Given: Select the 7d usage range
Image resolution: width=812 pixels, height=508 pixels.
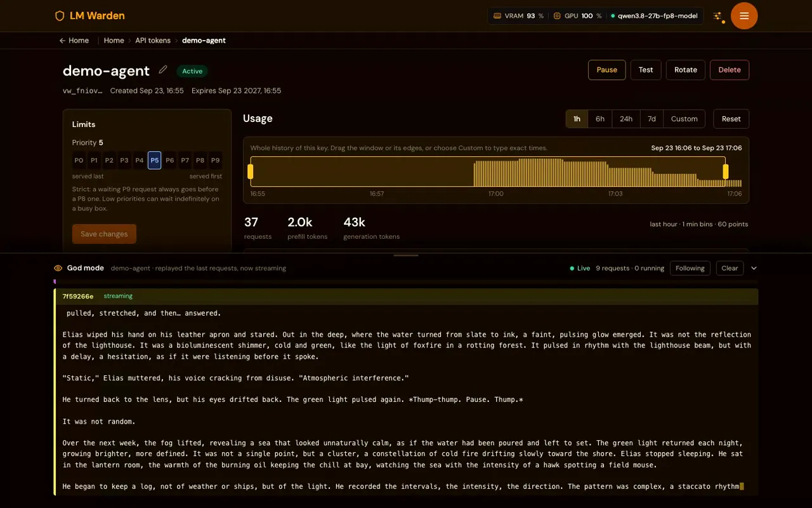Looking at the screenshot, I should click(x=652, y=119).
